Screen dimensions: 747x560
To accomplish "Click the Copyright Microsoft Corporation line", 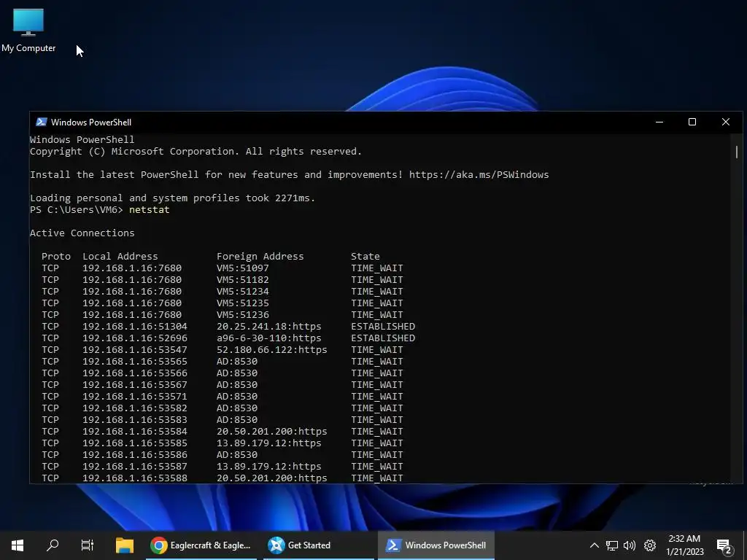I will point(196,152).
